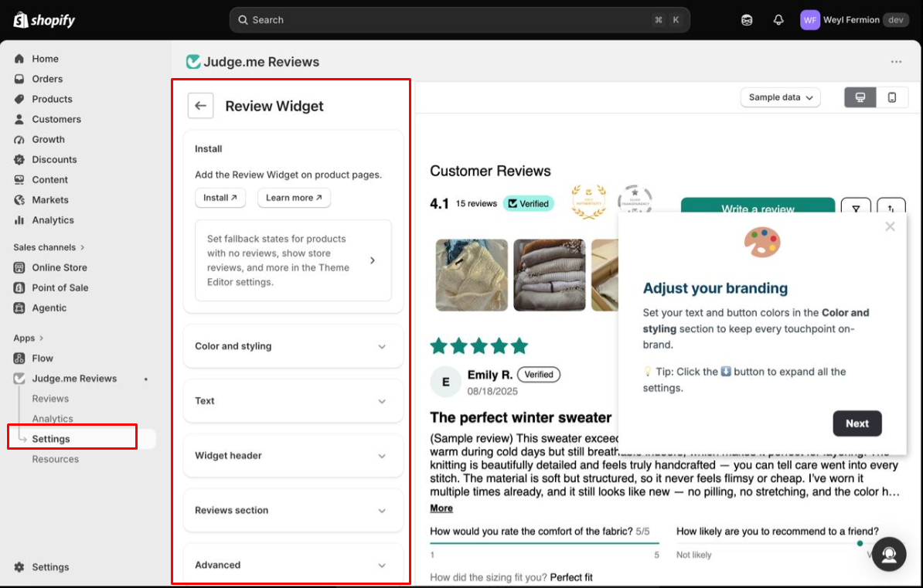Click the Search field in top bar
The image size is (923, 588).
tap(459, 20)
